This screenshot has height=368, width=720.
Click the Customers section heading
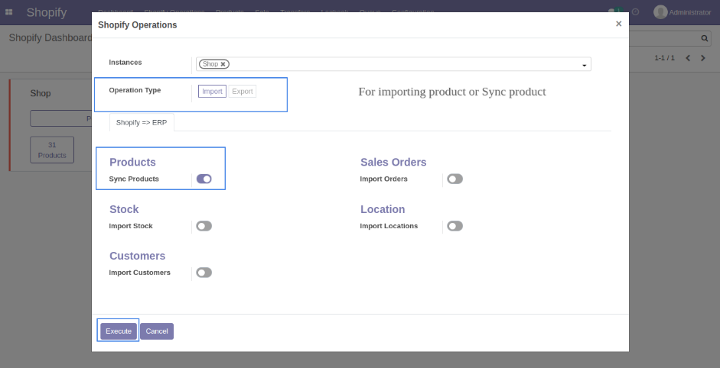[137, 256]
